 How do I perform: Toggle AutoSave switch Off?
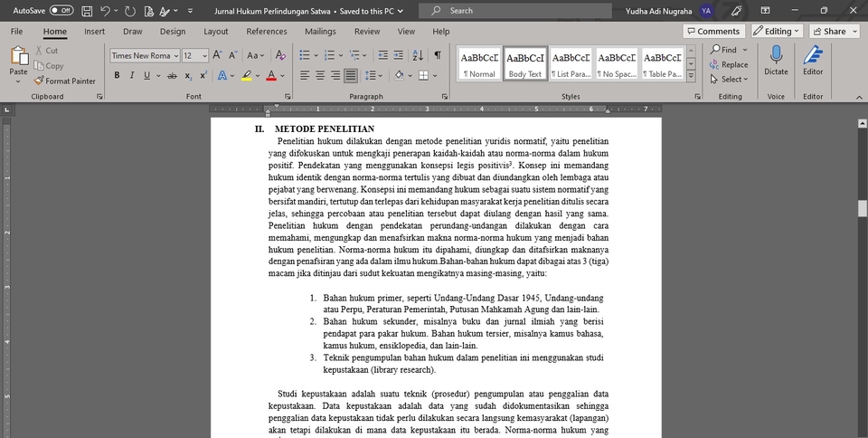click(x=61, y=11)
